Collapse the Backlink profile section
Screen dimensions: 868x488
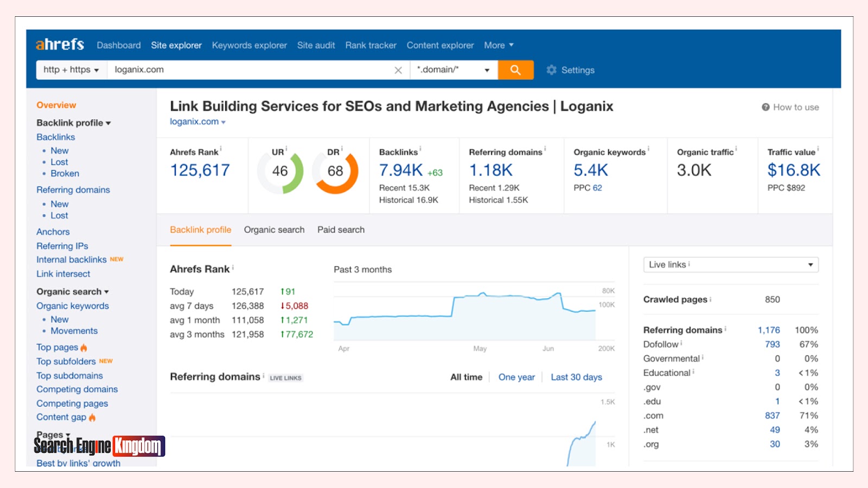point(74,123)
